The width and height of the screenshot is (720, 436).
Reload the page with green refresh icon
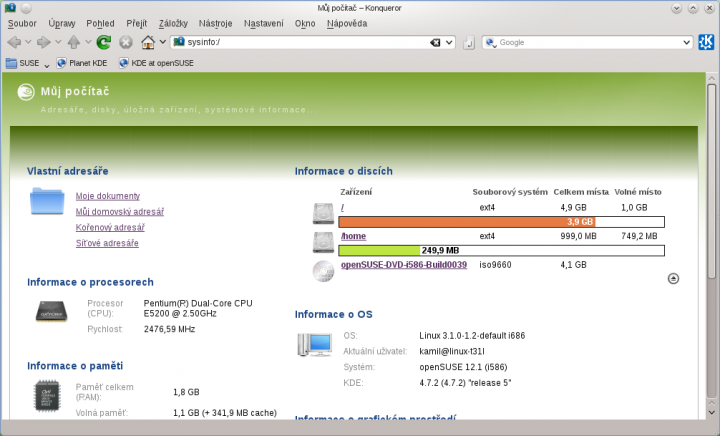(104, 43)
